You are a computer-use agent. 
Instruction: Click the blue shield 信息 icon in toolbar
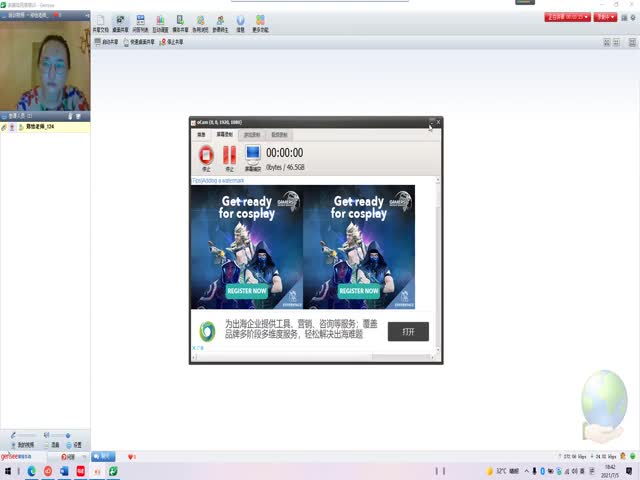240,24
